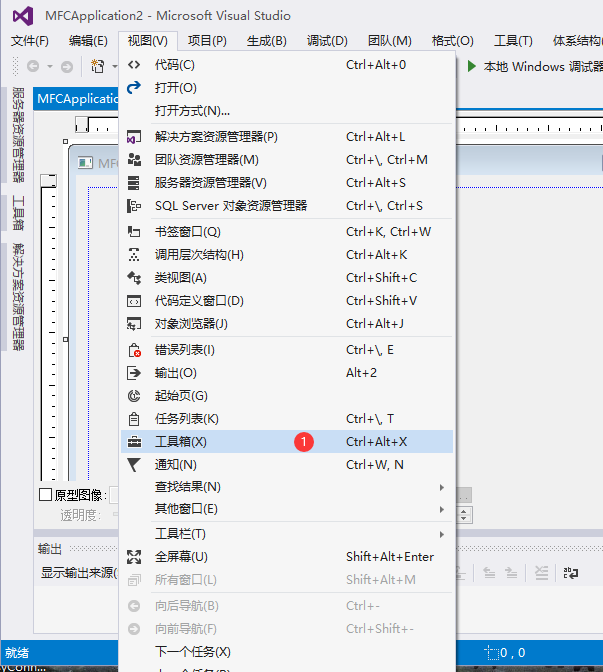The width and height of the screenshot is (603, 672).
Task: Click the Navigate Forward toolbar arrow
Action: pyautogui.click(x=66, y=67)
